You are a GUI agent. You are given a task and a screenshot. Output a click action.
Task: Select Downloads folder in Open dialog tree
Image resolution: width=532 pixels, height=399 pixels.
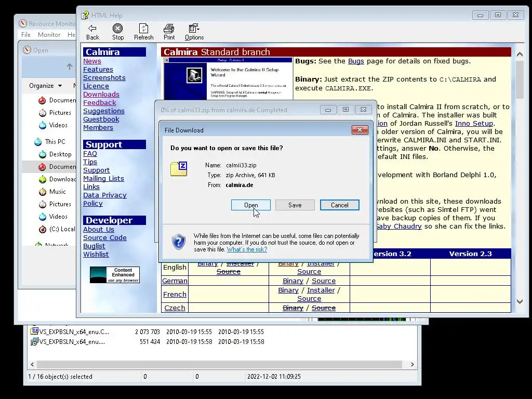pos(57,179)
